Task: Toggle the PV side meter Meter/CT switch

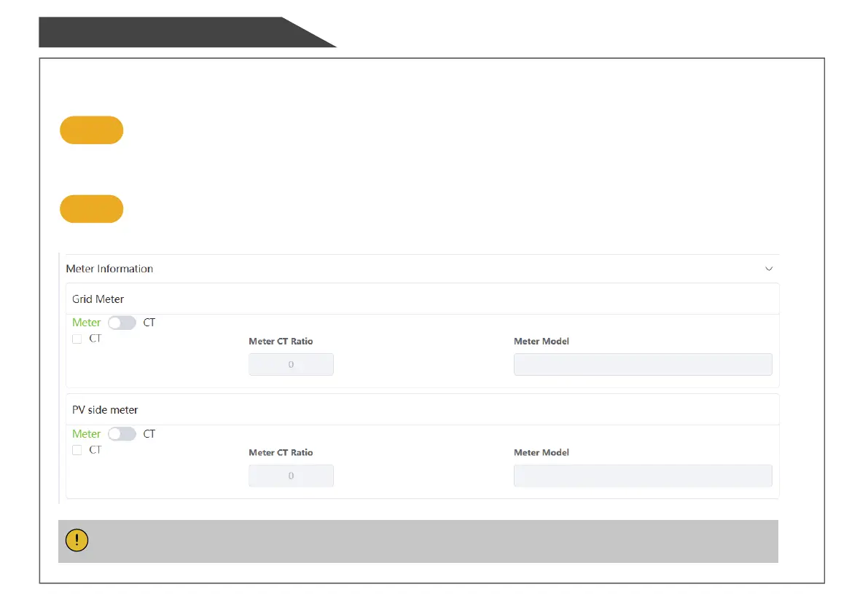Action: pyautogui.click(x=122, y=433)
